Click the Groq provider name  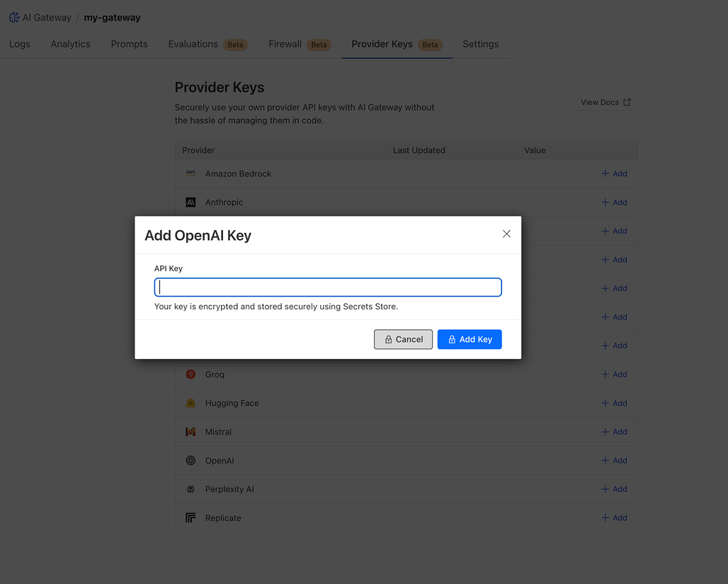(x=215, y=374)
